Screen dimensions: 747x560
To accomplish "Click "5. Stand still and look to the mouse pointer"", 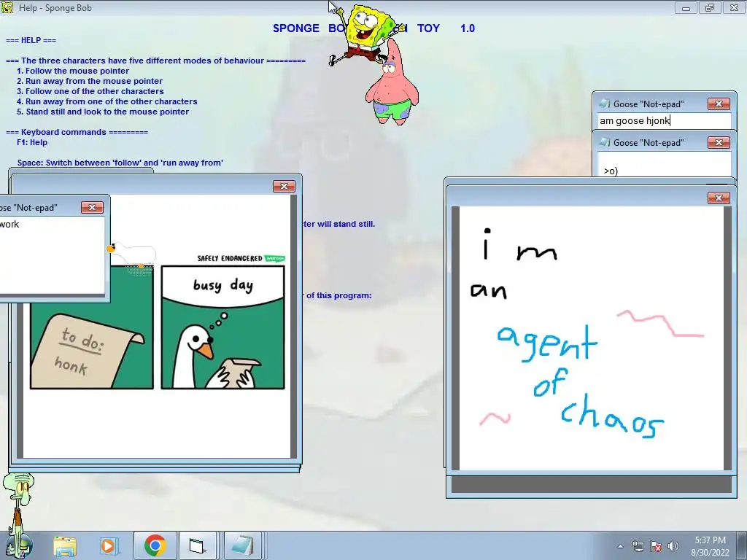I will (x=103, y=112).
